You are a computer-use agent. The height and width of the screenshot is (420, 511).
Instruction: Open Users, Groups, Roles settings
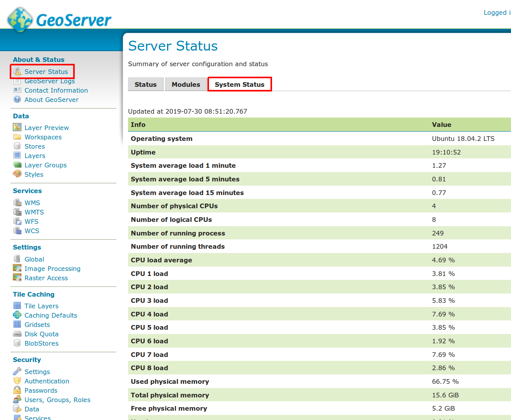57,400
